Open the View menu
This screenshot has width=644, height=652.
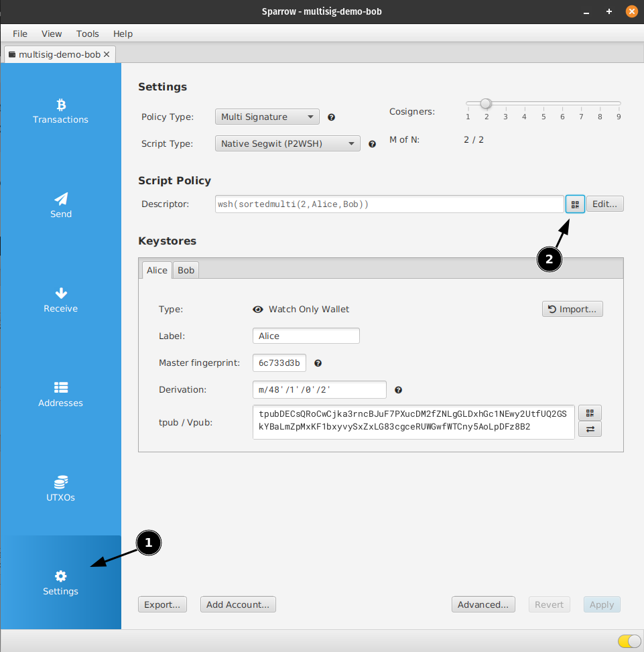tap(52, 34)
